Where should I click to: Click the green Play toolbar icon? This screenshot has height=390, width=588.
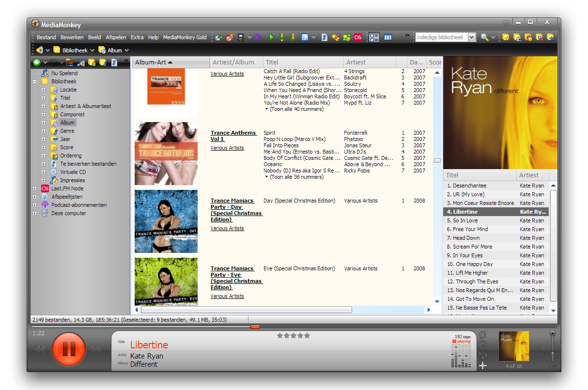[271, 37]
